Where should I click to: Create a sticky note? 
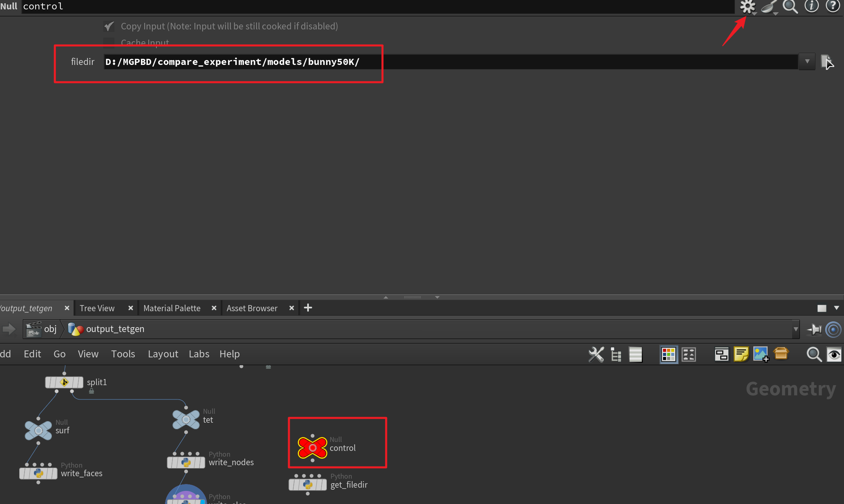[x=741, y=354]
